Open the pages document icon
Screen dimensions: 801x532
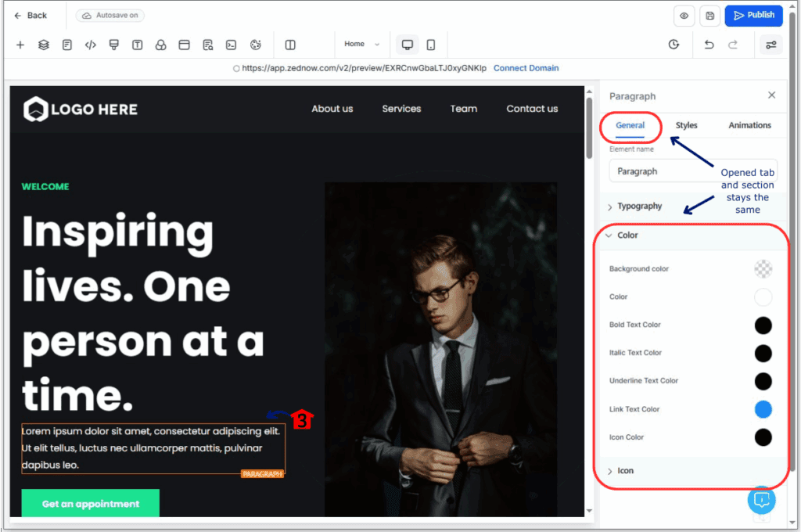tap(67, 45)
